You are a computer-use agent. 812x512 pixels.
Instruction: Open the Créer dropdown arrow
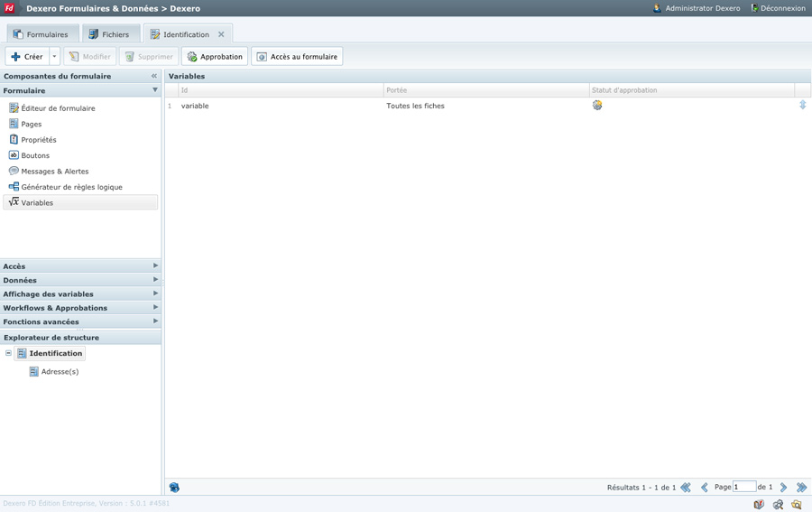pyautogui.click(x=54, y=57)
